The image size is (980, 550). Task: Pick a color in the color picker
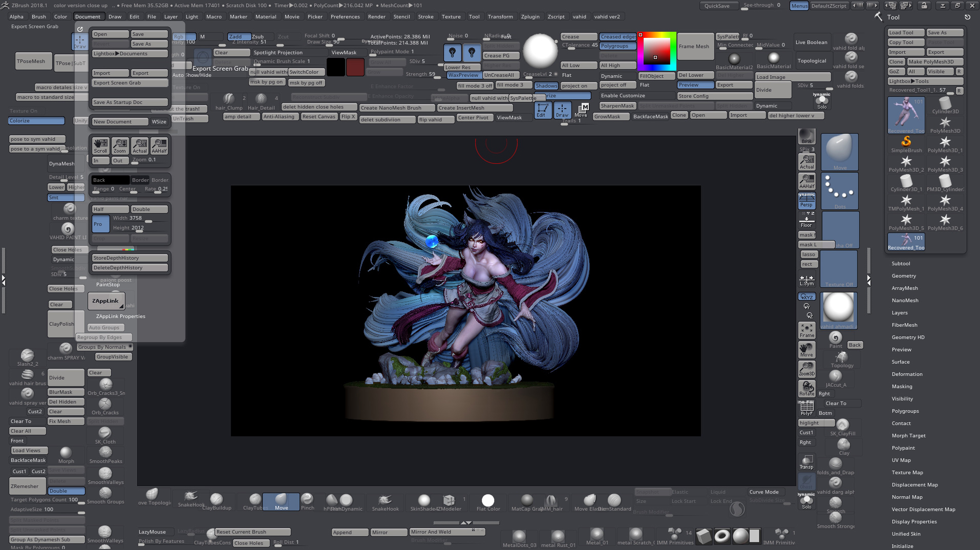click(x=657, y=51)
